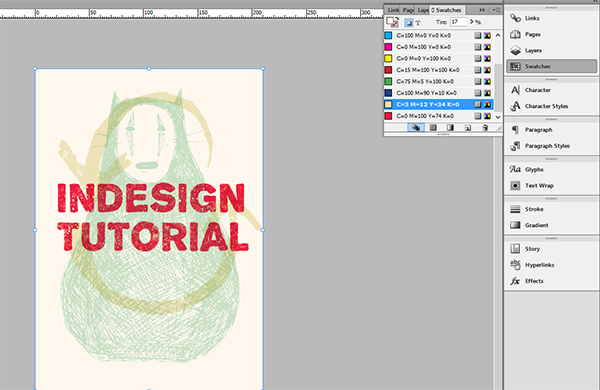Switch to the Link tab
This screenshot has width=600, height=390.
[393, 10]
